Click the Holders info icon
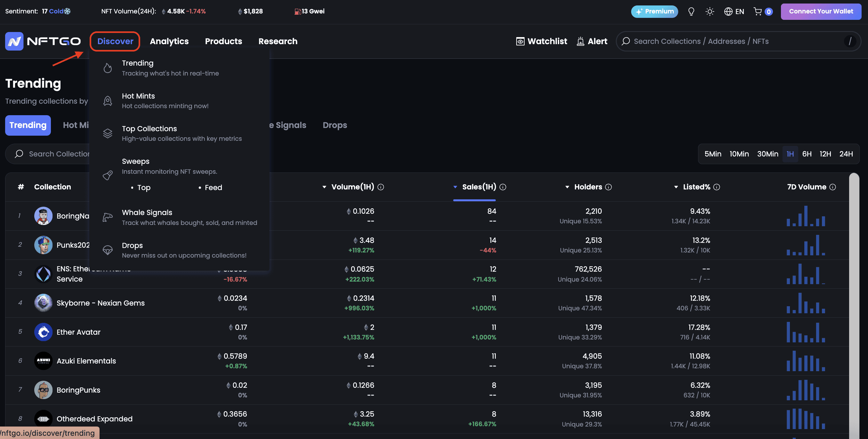This screenshot has width=868, height=439. (x=608, y=187)
